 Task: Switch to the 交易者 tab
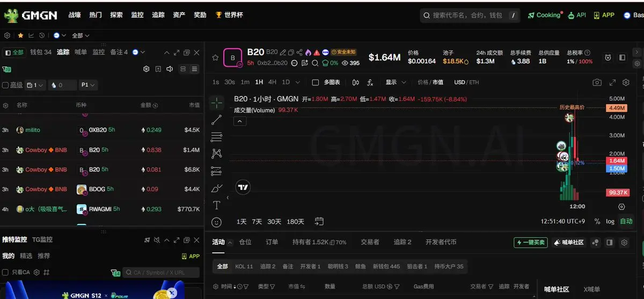[370, 242]
